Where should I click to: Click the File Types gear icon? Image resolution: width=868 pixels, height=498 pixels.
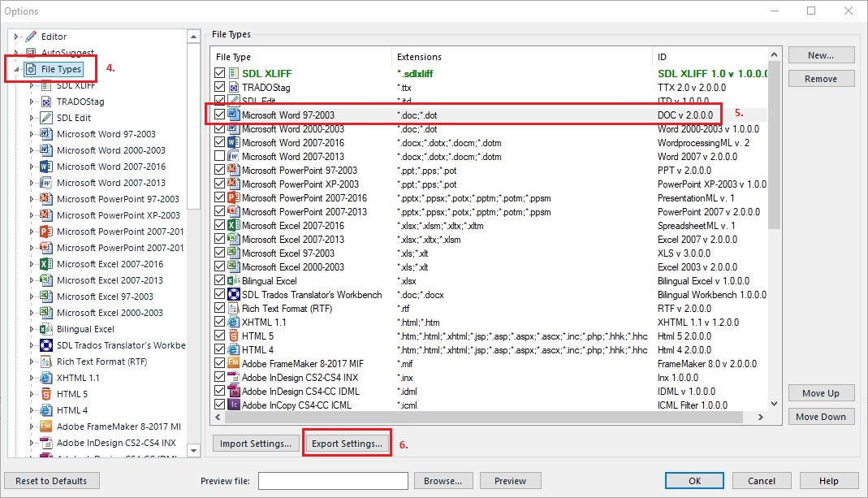click(x=31, y=69)
